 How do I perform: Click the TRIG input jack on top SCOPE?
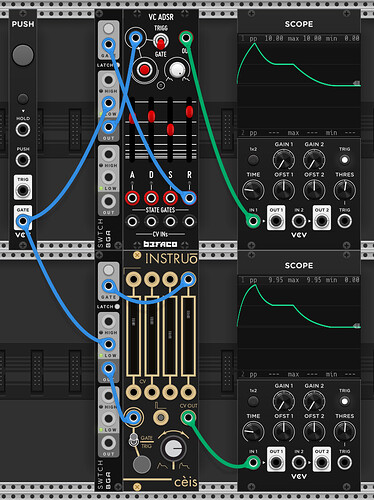pos(344,221)
